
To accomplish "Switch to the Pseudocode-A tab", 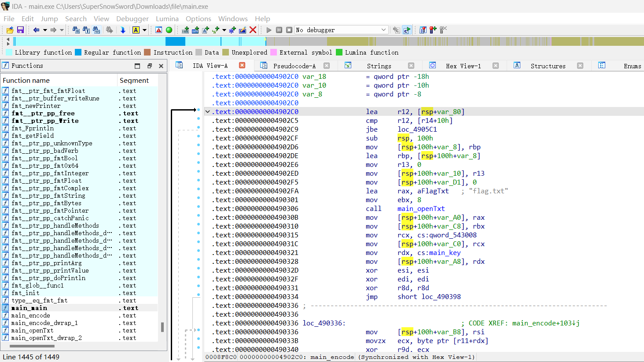I will click(x=294, y=66).
